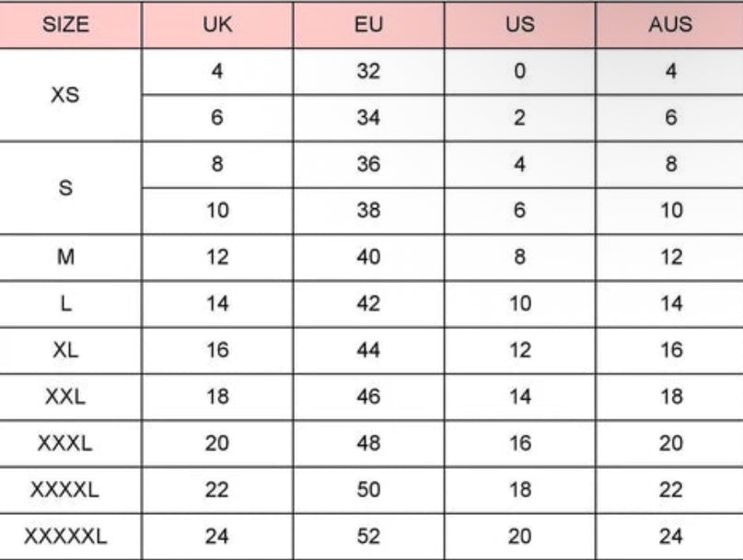Select the US column header

[520, 24]
